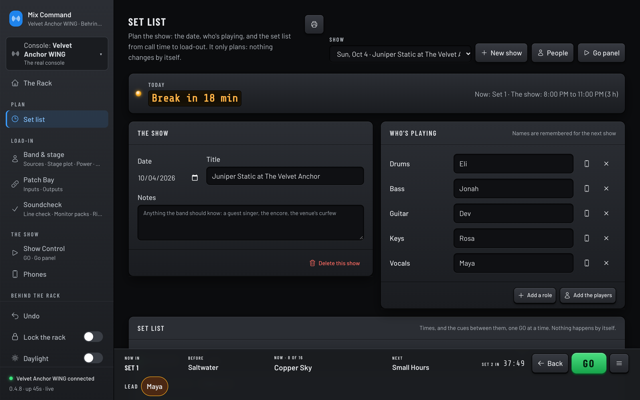The image size is (640, 400).
Task: Navigate to Show Control
Action: [57, 253]
